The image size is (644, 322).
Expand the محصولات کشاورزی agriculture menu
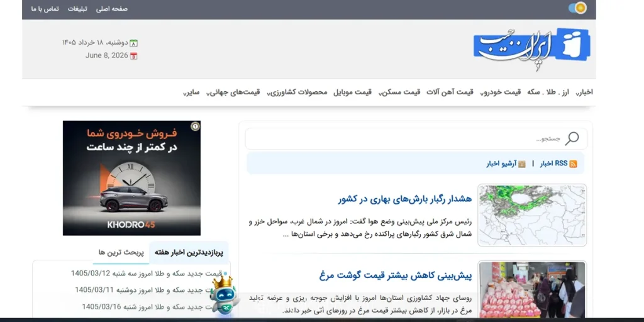click(297, 92)
